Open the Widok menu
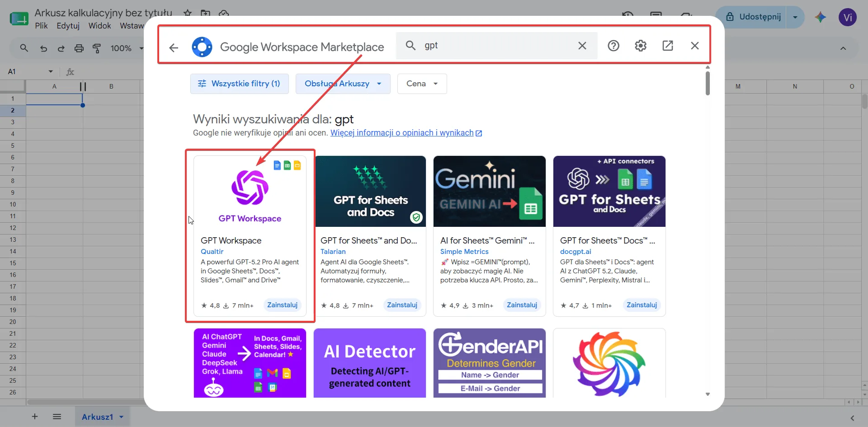 click(x=99, y=26)
